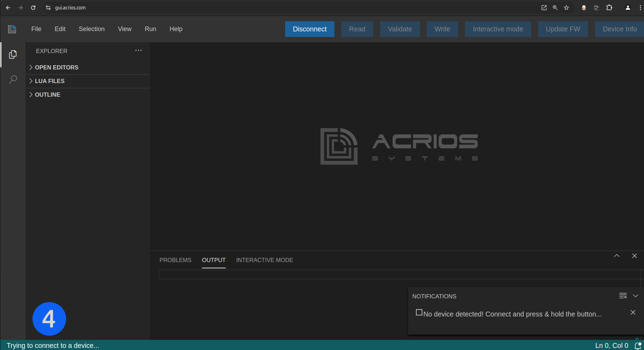Expand the OUTLINE section
Image resolution: width=644 pixels, height=350 pixels.
click(48, 95)
